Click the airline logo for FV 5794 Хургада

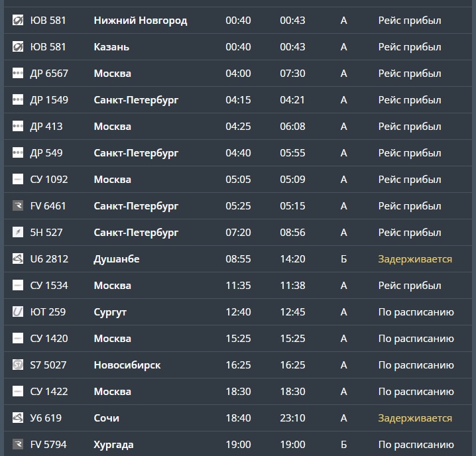coord(18,445)
